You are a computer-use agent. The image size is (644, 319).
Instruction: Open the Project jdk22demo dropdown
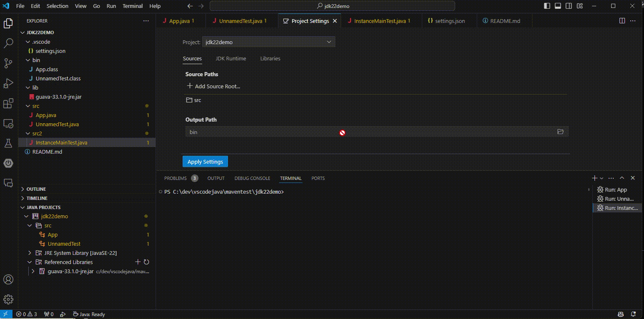(x=268, y=42)
